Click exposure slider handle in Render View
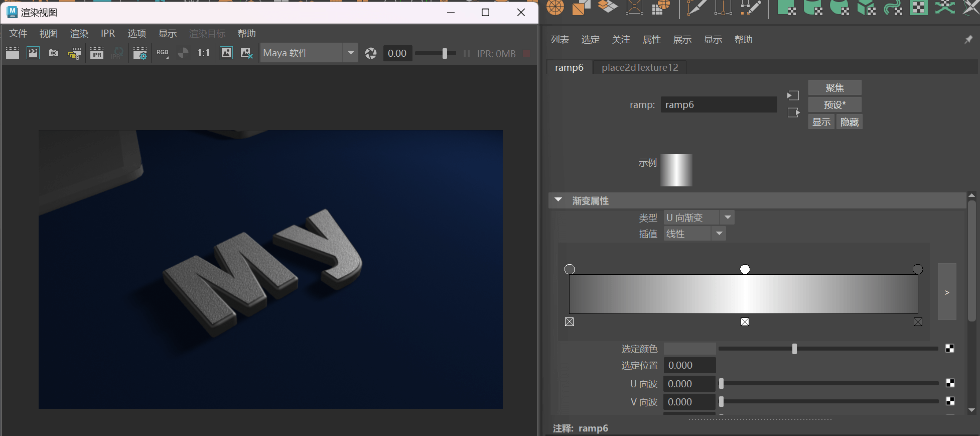This screenshot has width=980, height=436. (445, 53)
